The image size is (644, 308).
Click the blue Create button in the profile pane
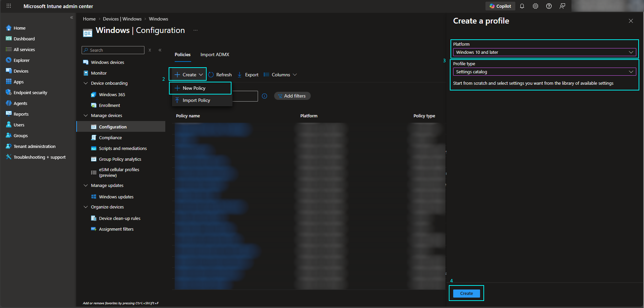(x=466, y=293)
